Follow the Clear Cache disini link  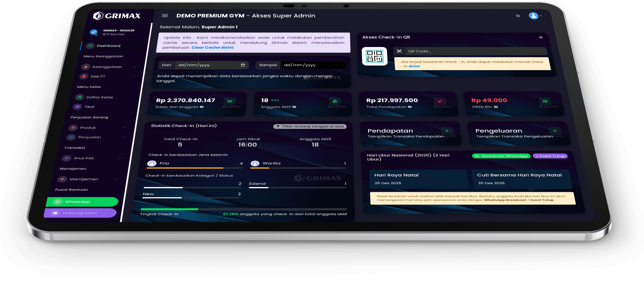212,47
